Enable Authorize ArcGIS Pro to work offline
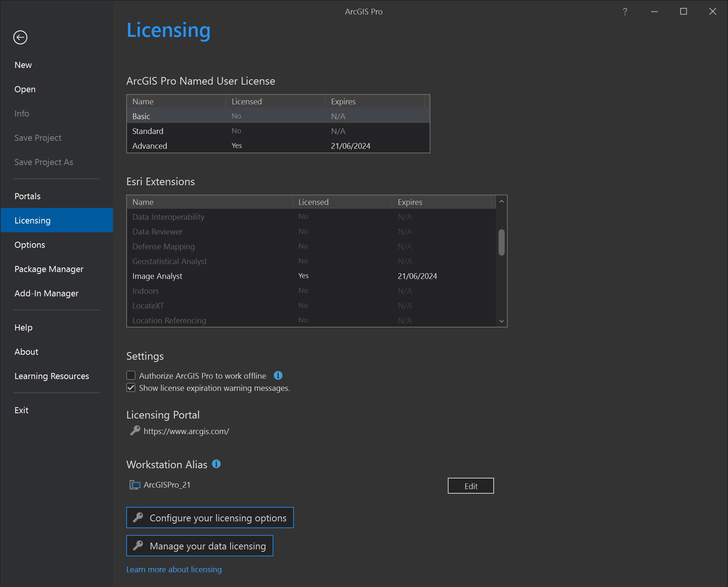This screenshot has height=587, width=728. pyautogui.click(x=131, y=375)
